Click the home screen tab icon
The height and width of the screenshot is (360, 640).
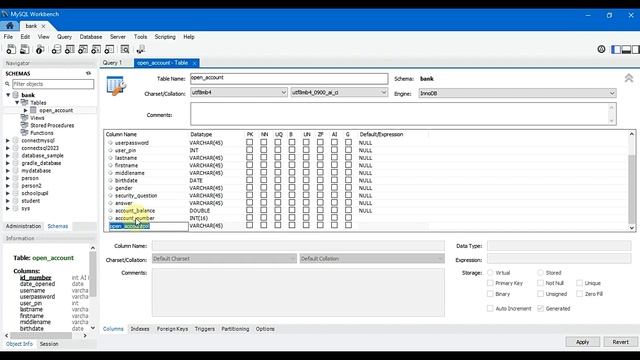[10, 26]
